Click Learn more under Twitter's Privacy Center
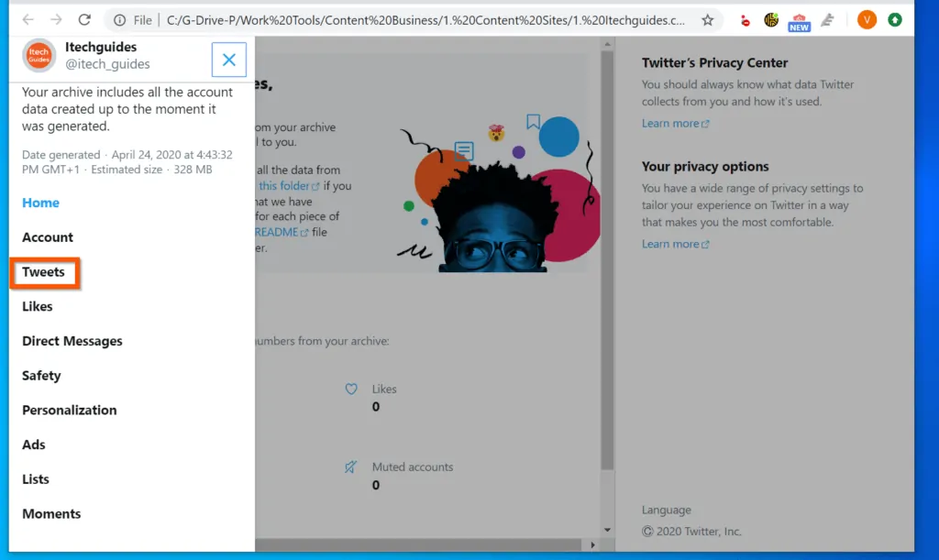 tap(669, 123)
